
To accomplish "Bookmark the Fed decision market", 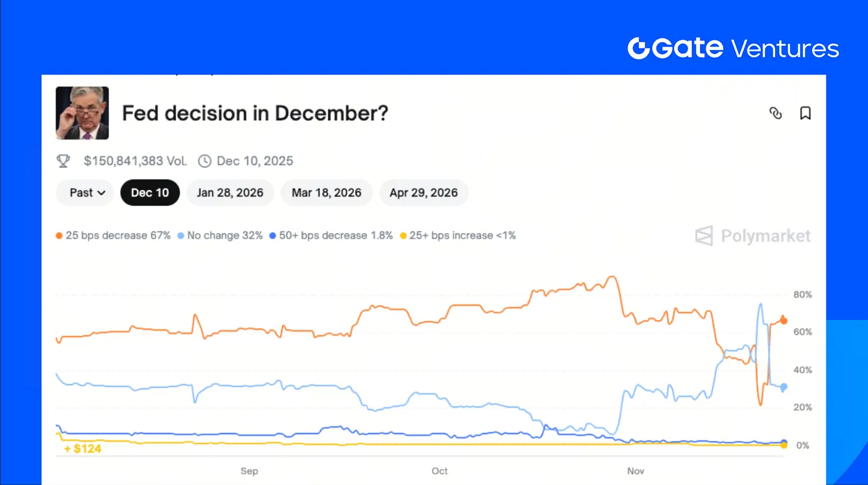I will (x=805, y=113).
